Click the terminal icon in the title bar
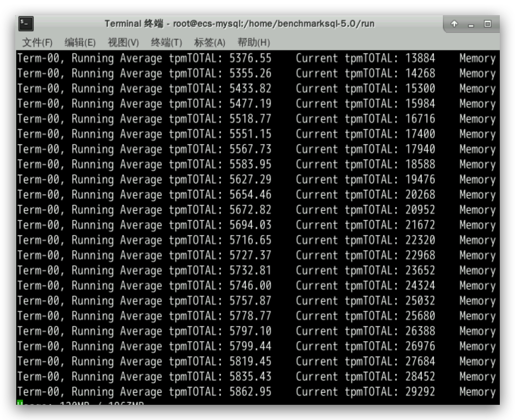Image resolution: width=515 pixels, height=420 pixels. (x=26, y=24)
